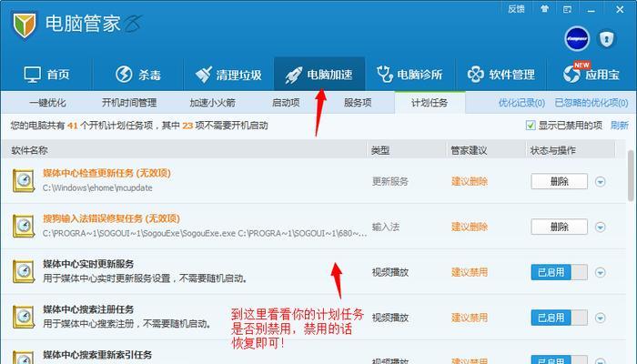
Task: Open 优化记录(0) link
Action: 521,103
